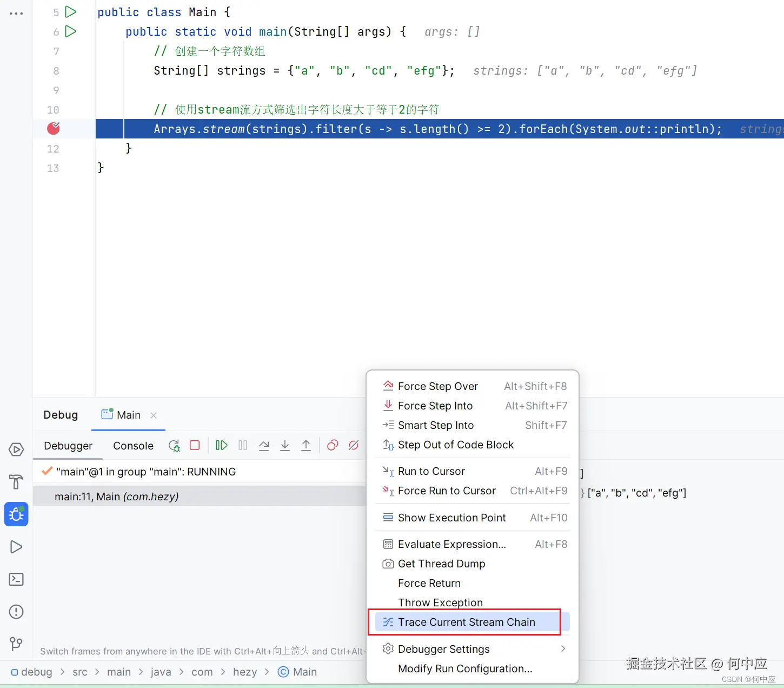Select Trace Current Stream Chain
The image size is (784, 688).
[x=473, y=622]
